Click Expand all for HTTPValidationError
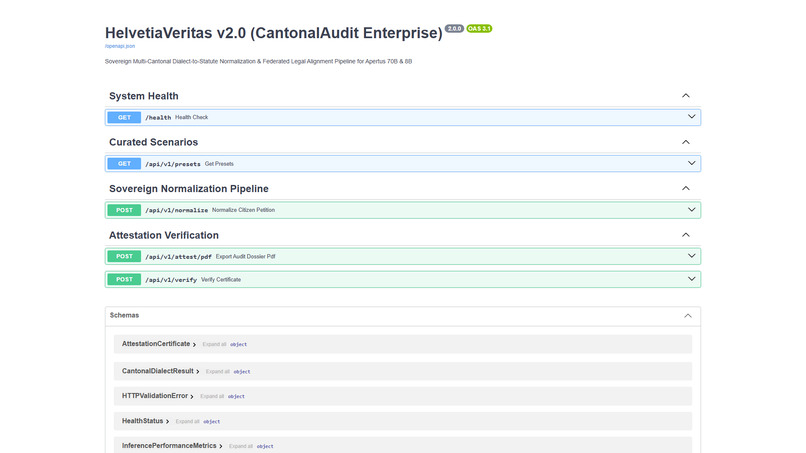 [212, 396]
